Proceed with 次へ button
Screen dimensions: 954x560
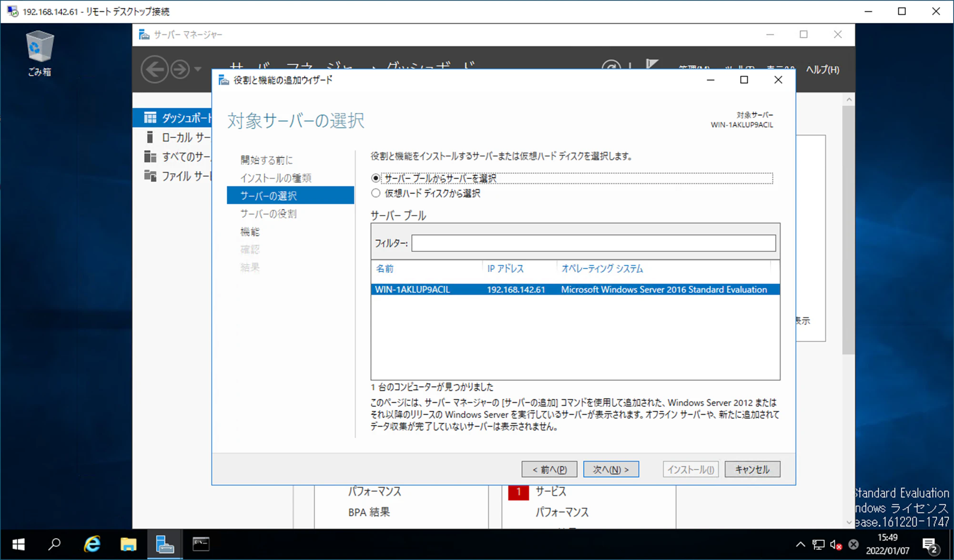pyautogui.click(x=611, y=469)
